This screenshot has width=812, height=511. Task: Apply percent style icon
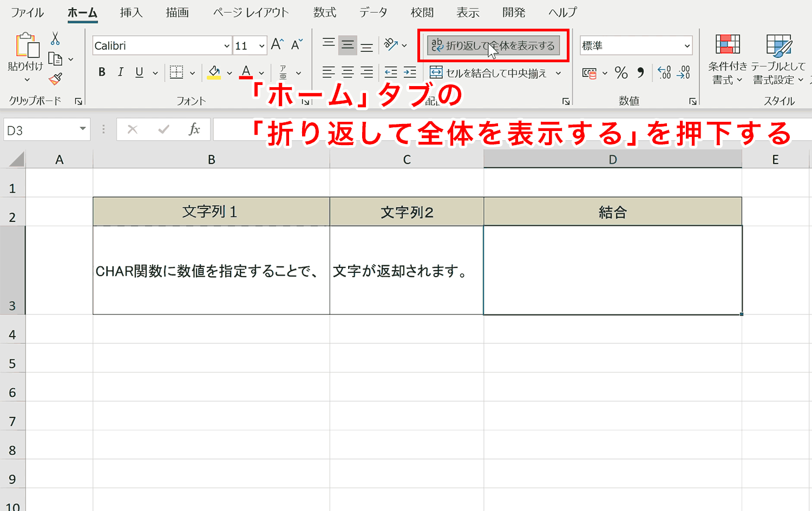(621, 73)
